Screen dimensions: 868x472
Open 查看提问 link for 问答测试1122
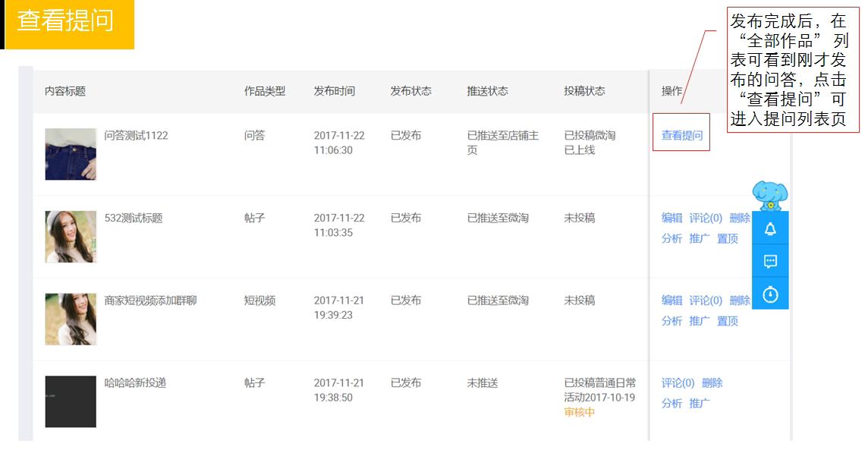click(681, 135)
